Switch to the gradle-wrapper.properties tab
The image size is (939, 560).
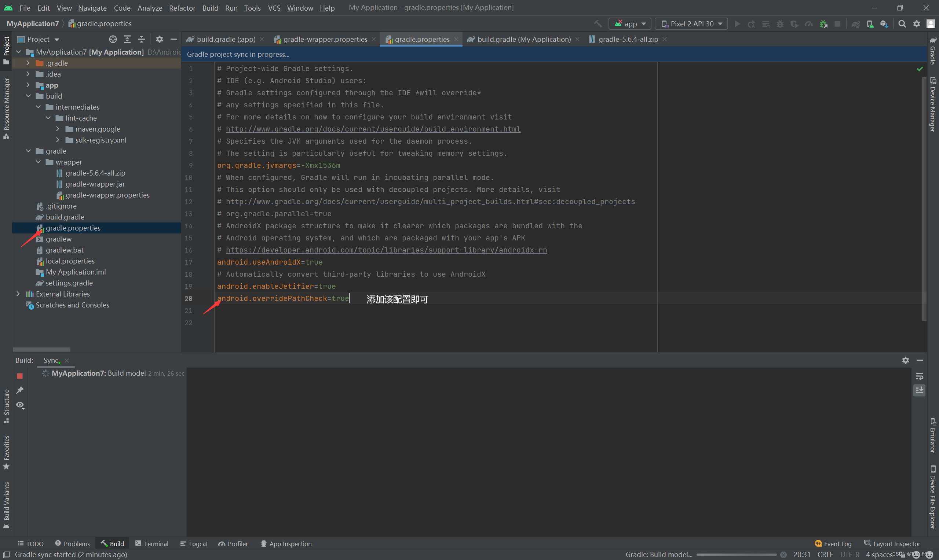[325, 39]
